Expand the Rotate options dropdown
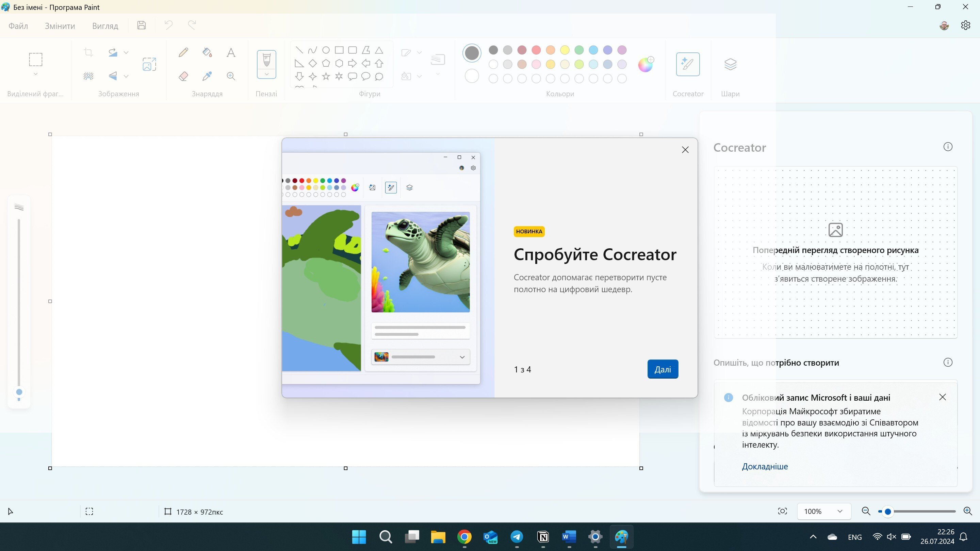The width and height of the screenshot is (980, 551). pyautogui.click(x=126, y=52)
